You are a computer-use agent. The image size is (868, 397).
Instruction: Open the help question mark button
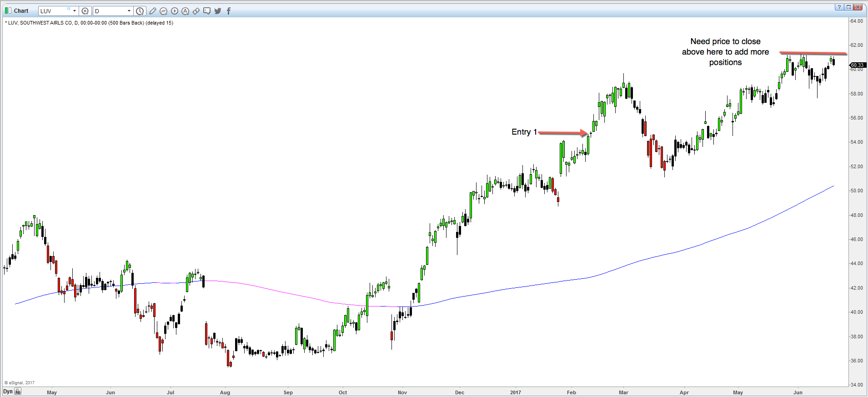tap(839, 7)
